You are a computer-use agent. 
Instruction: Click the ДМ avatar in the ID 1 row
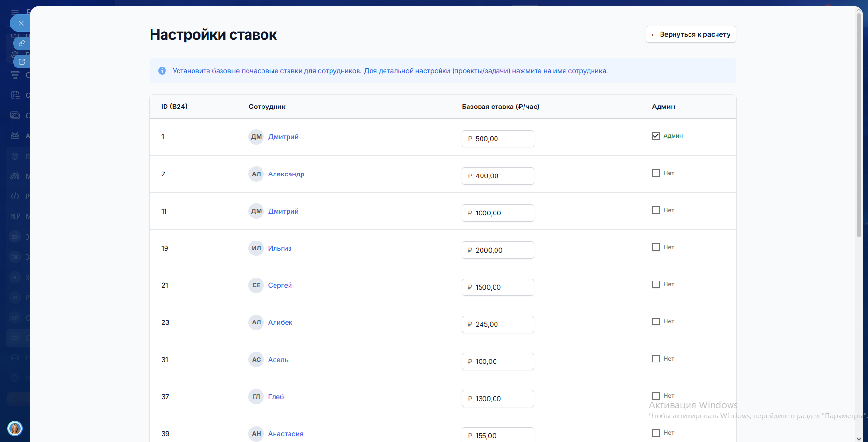(256, 137)
